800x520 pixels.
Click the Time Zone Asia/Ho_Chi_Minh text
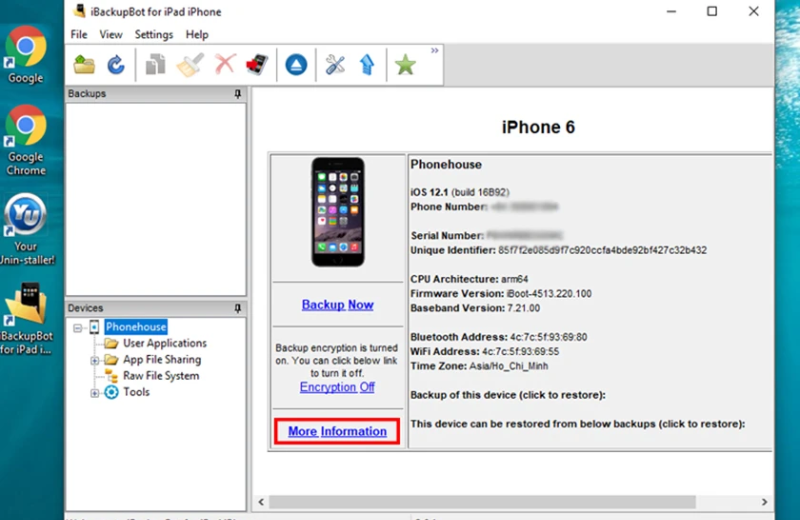pyautogui.click(x=479, y=366)
